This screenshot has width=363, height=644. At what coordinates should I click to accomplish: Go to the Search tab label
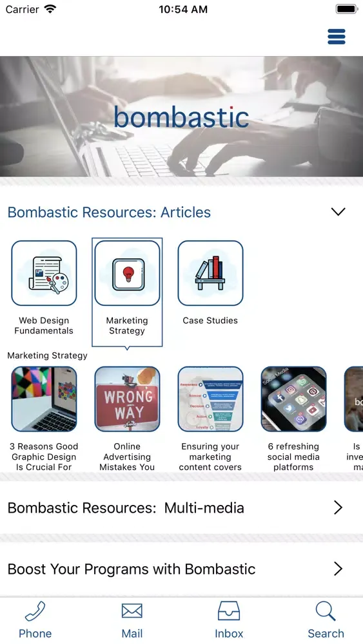click(x=326, y=633)
